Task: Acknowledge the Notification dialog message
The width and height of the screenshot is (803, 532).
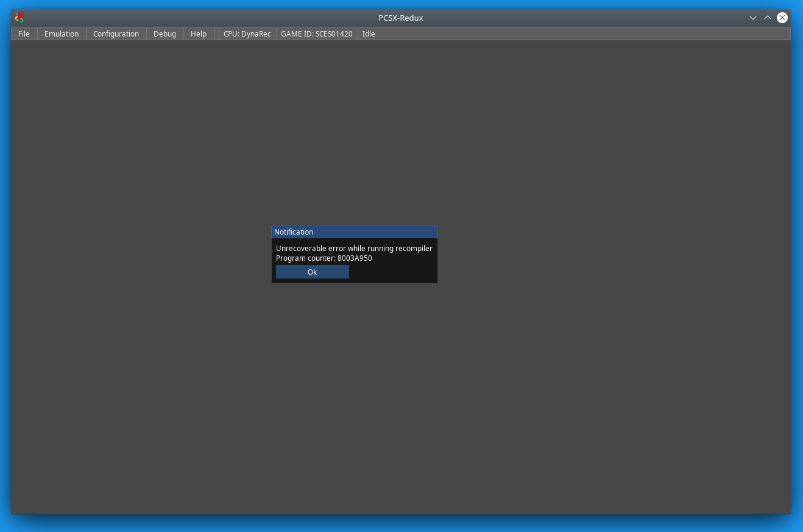Action: tap(312, 272)
